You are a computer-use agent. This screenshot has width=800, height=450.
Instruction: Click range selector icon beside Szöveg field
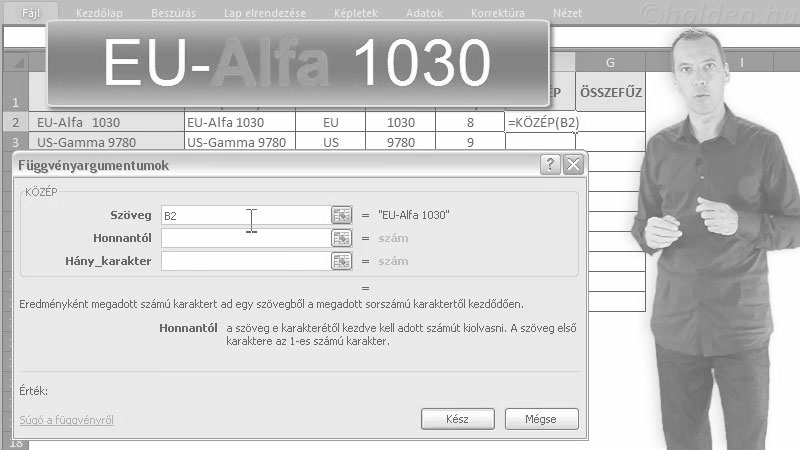[x=342, y=215]
